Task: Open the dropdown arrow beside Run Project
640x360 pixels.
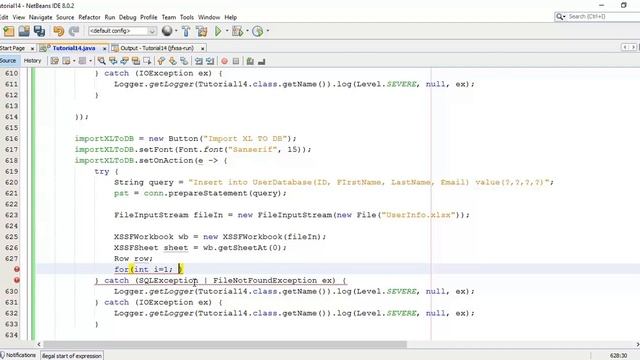Action: (x=227, y=31)
